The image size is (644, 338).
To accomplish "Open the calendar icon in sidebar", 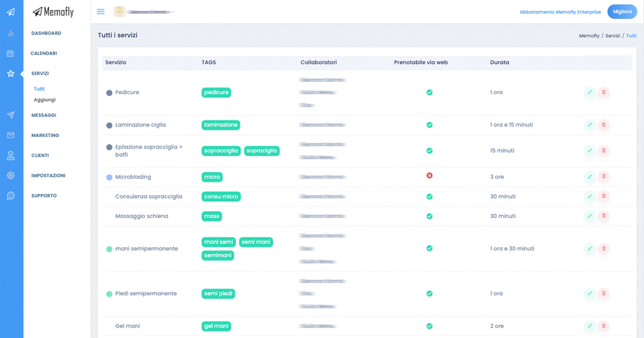I will 11,54.
